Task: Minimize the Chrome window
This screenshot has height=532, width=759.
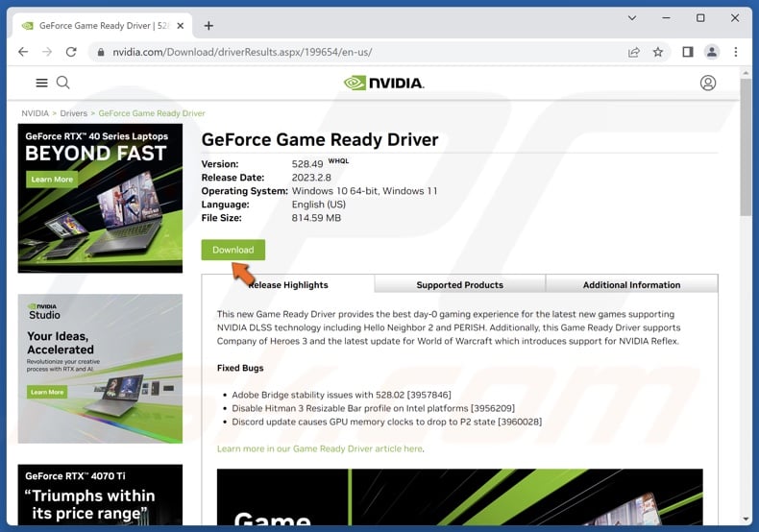Action: click(667, 18)
